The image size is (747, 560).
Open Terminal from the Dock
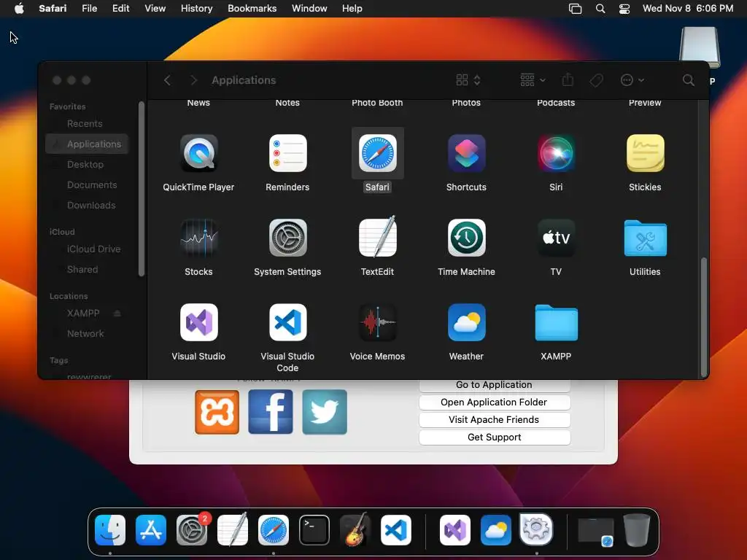point(314,530)
